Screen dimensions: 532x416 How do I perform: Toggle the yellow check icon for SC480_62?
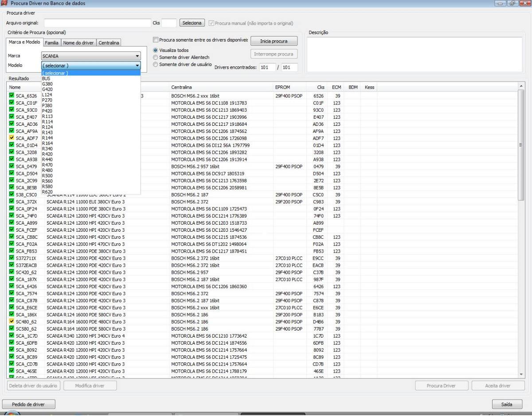coord(12,322)
